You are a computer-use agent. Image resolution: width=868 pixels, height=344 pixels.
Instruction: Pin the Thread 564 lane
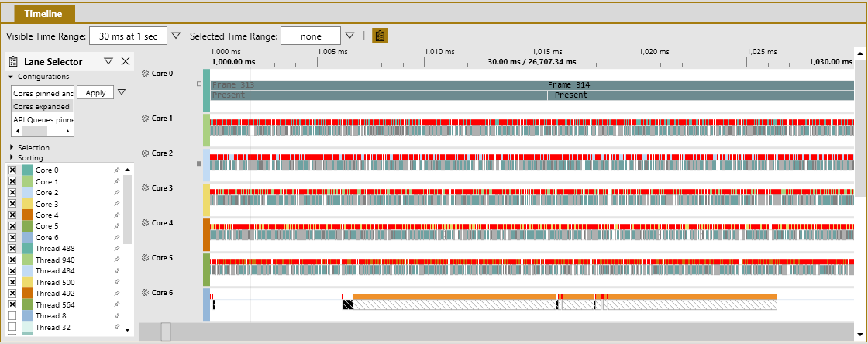116,304
